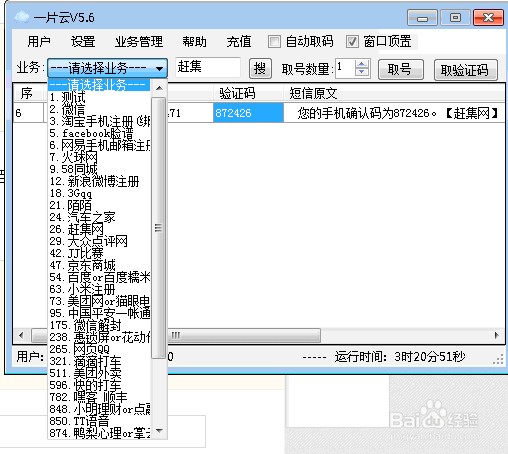Select 12.新浪微博注册 in the list
The image size is (508, 454).
pos(99,181)
